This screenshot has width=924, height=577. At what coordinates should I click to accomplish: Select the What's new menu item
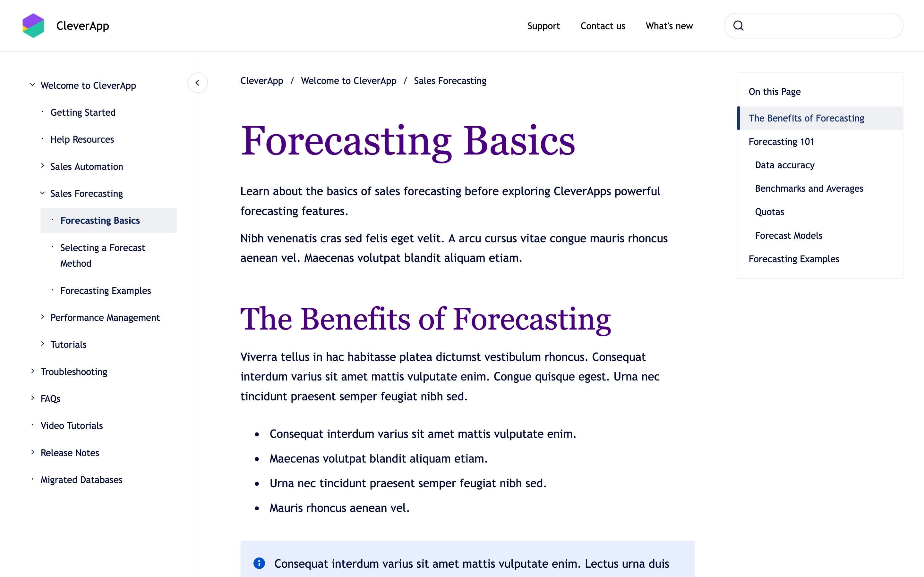pyautogui.click(x=668, y=25)
